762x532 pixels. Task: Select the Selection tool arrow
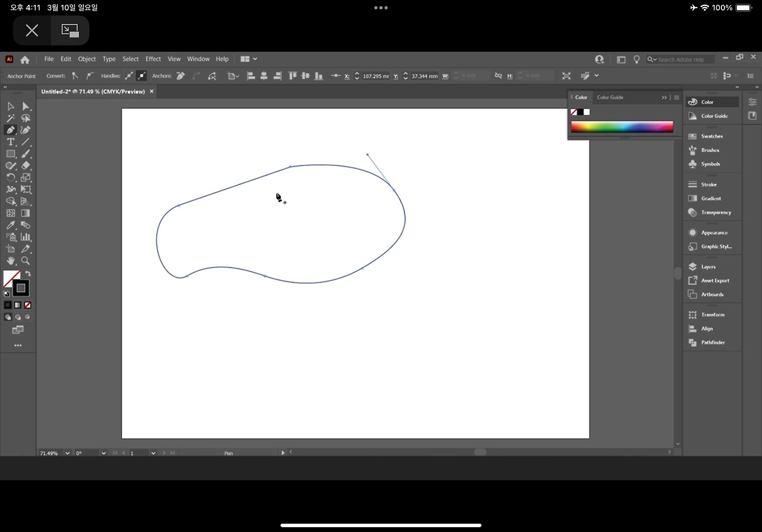tap(11, 107)
